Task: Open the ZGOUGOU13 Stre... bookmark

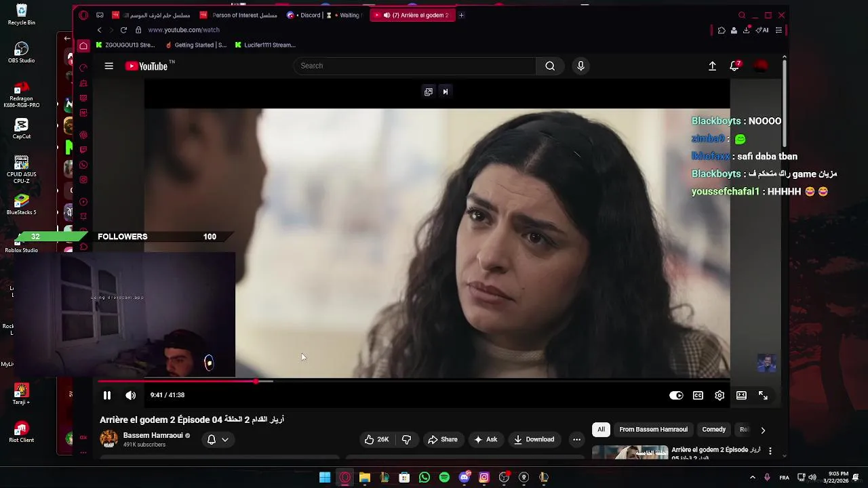Action: pos(125,45)
